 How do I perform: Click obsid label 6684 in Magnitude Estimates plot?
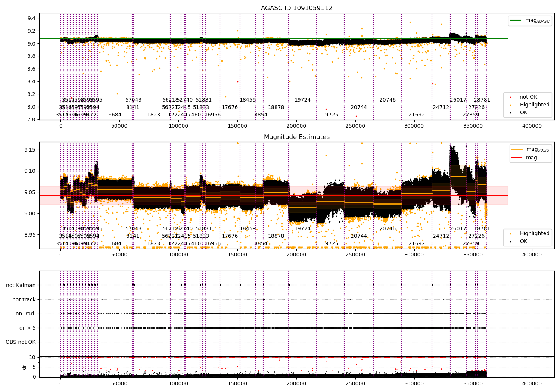click(x=115, y=243)
